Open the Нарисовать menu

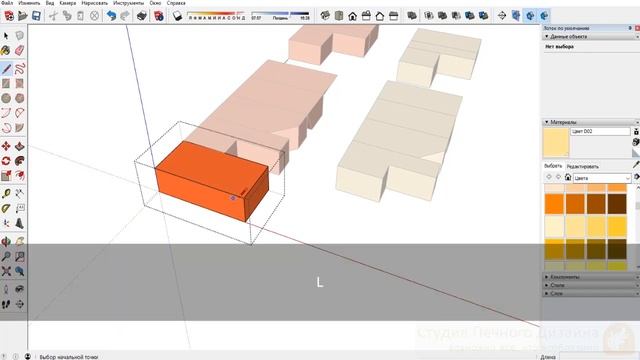click(x=95, y=3)
